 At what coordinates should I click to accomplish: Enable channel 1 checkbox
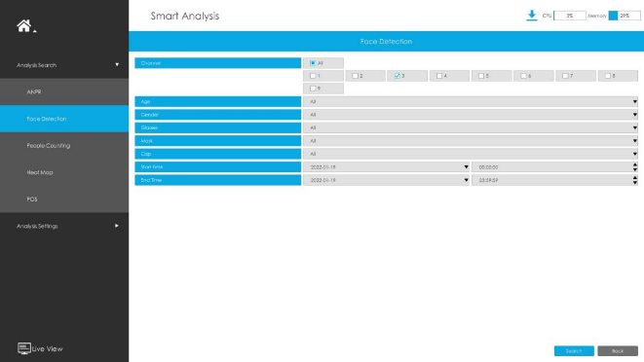pyautogui.click(x=313, y=76)
